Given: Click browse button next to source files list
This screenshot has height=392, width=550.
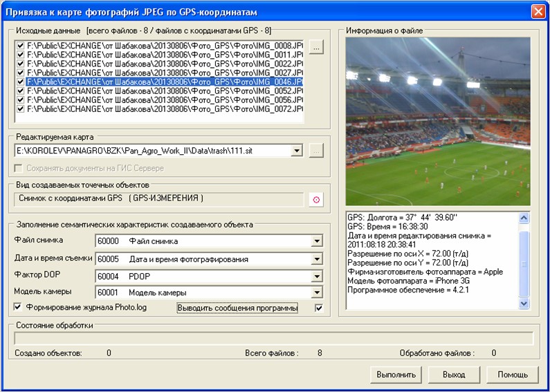Looking at the screenshot, I should click(x=315, y=48).
